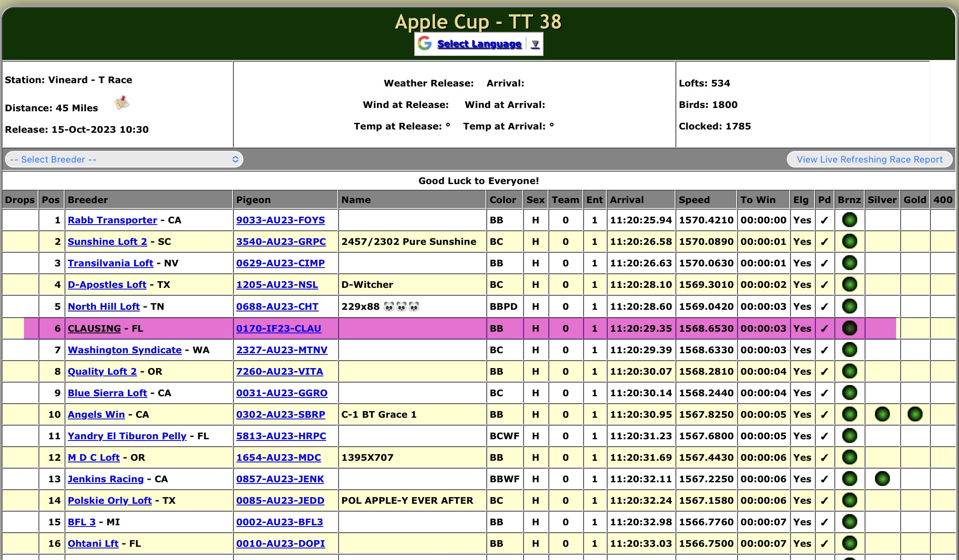959x560 pixels.
Task: Click the Google logo icon
Action: (x=425, y=43)
